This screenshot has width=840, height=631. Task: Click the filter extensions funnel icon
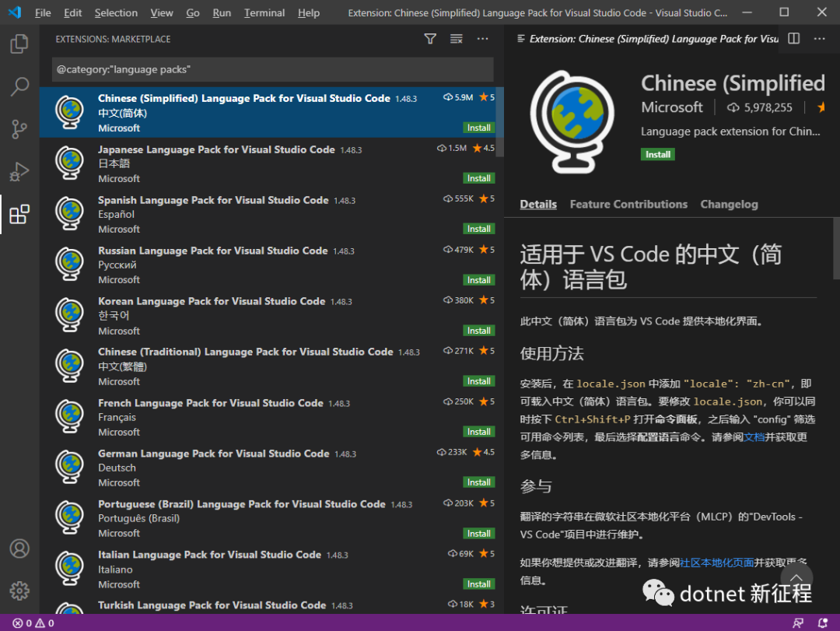(429, 39)
